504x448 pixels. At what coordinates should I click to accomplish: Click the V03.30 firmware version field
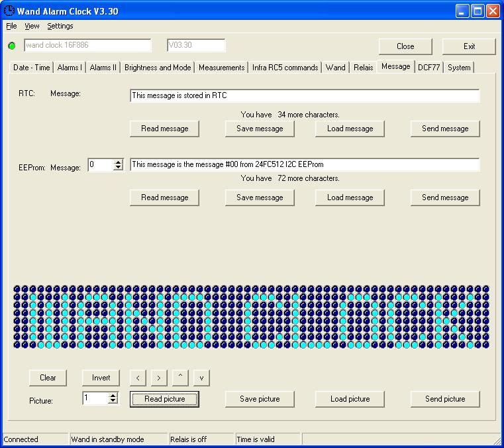click(196, 45)
